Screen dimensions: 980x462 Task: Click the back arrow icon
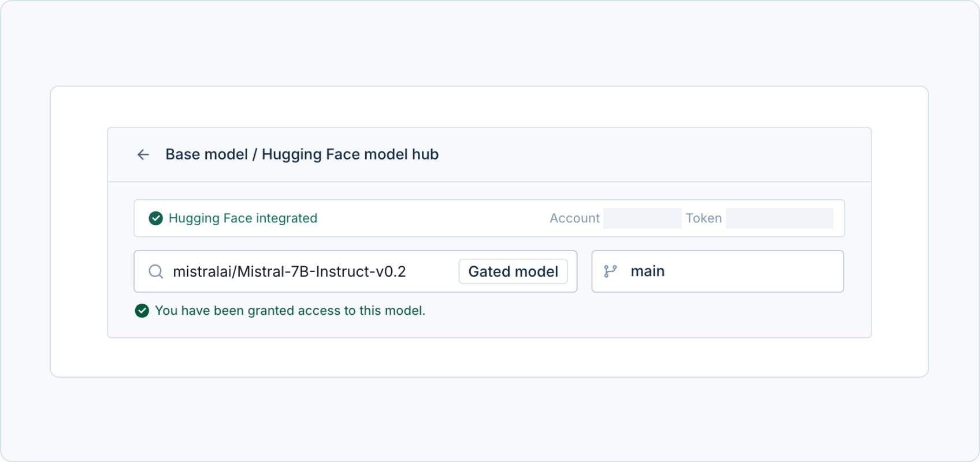pos(143,155)
